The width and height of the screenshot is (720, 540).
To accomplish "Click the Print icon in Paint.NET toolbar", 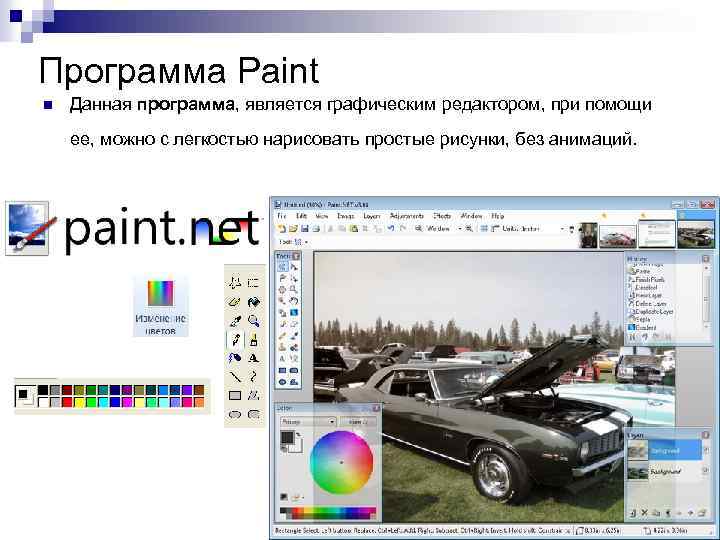I will click(315, 228).
